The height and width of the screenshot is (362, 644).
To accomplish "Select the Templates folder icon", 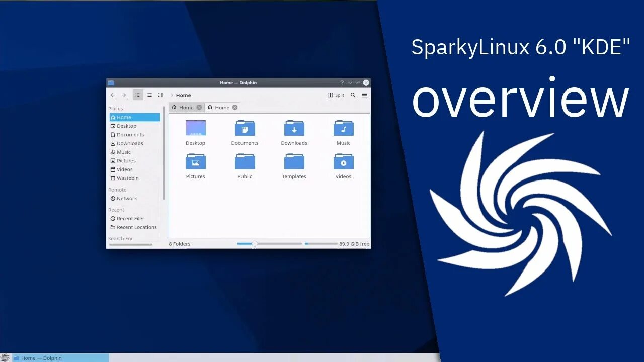I will point(294,161).
